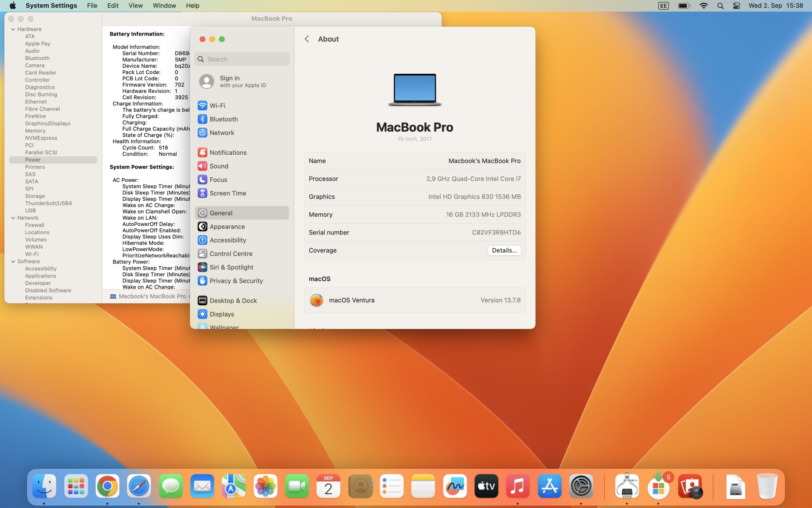Viewport: 812px width, 508px height.
Task: Click the macOS Ventura version row
Action: 415,300
